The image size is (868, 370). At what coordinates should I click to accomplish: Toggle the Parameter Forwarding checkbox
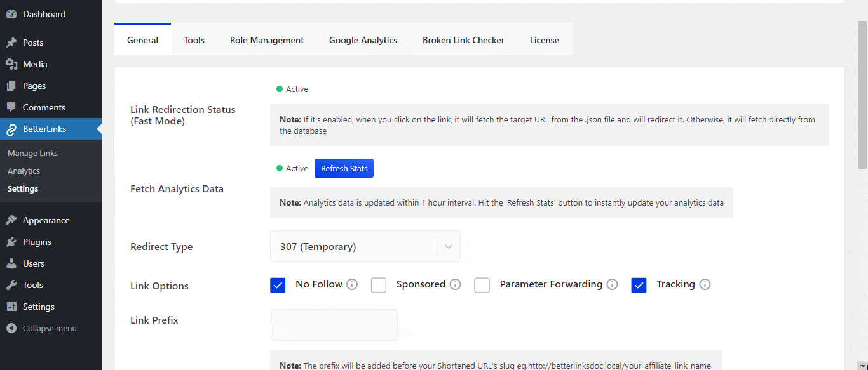[482, 285]
